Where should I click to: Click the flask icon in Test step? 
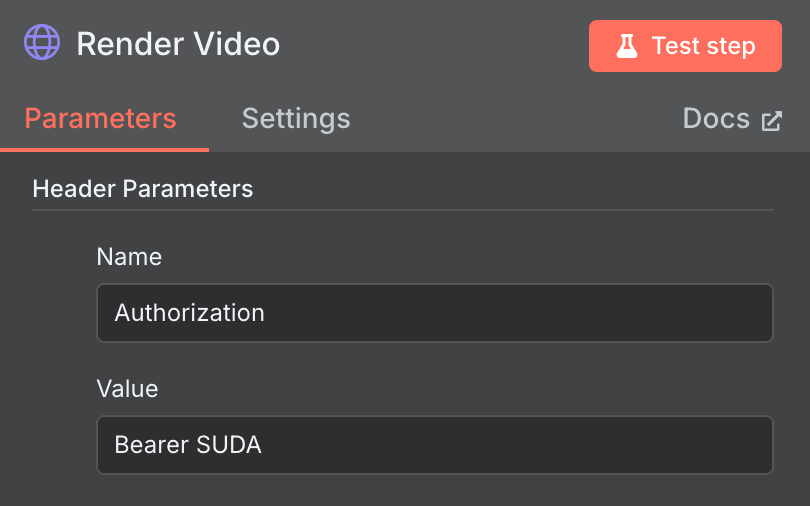click(627, 46)
